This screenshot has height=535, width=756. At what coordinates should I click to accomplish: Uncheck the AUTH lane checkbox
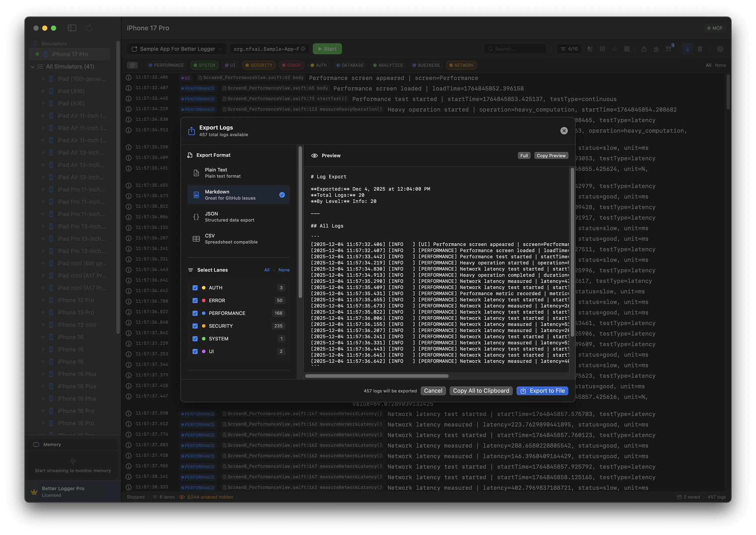click(x=195, y=288)
